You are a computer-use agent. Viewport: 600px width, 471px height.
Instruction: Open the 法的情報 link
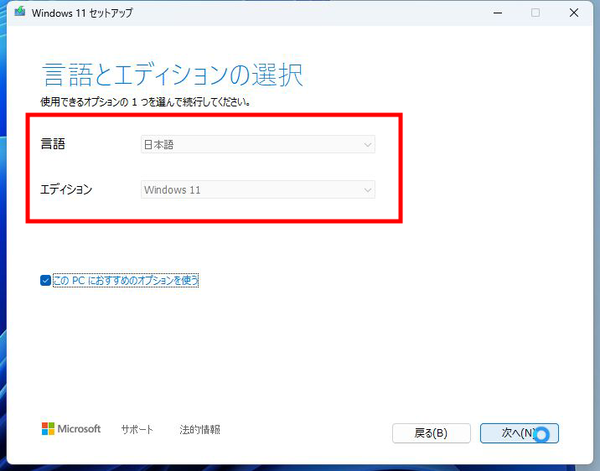click(x=200, y=430)
